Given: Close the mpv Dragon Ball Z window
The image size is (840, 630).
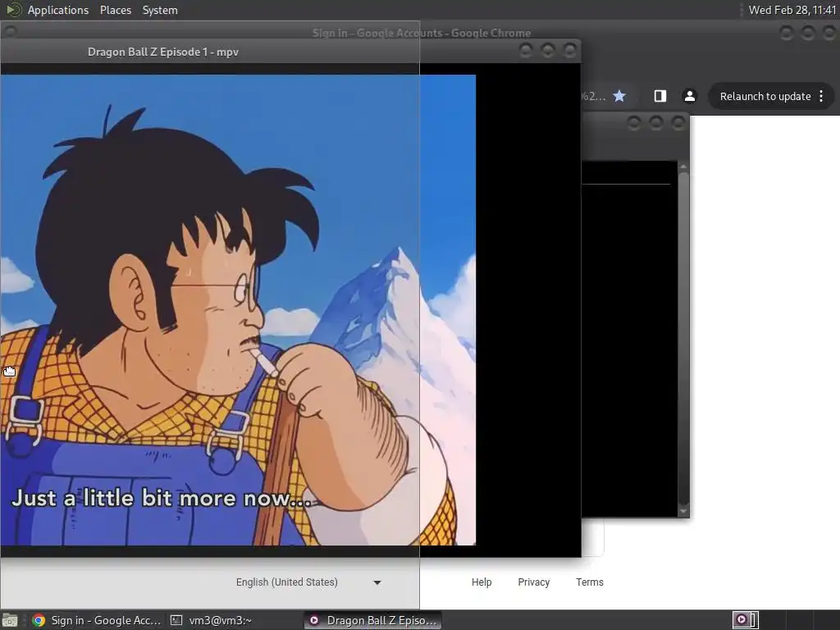Looking at the screenshot, I should 570,51.
